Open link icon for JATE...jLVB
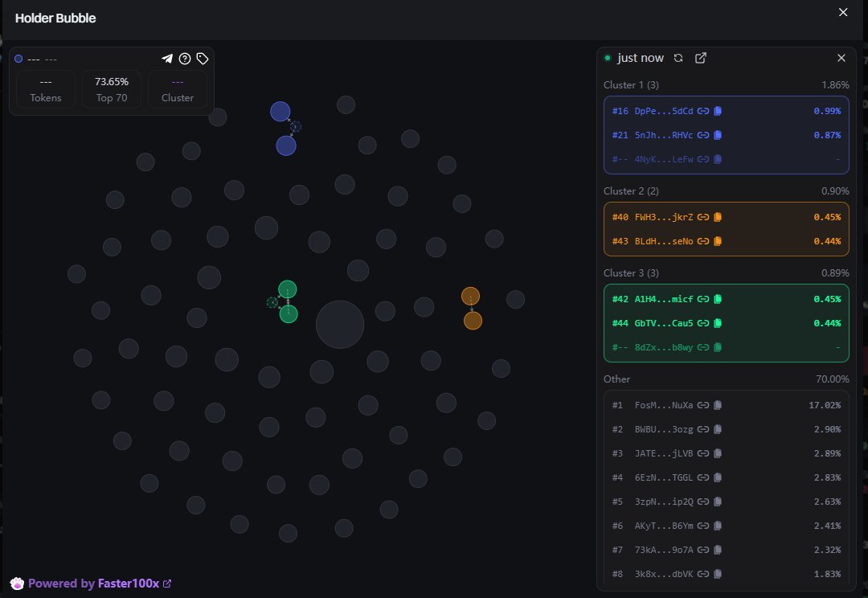This screenshot has width=868, height=598. tap(703, 453)
